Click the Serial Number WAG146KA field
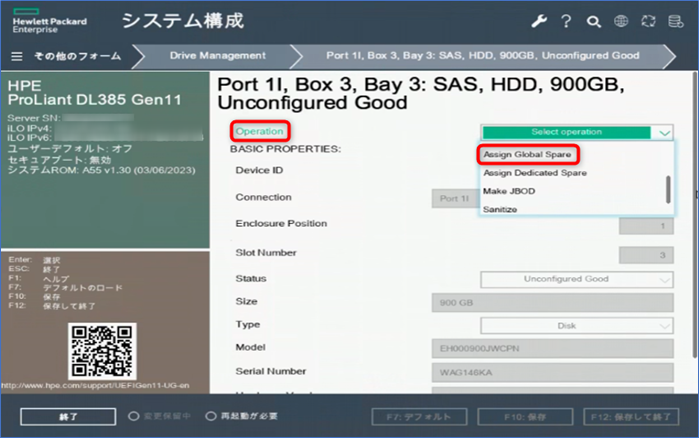The image size is (699, 438). pos(553,373)
